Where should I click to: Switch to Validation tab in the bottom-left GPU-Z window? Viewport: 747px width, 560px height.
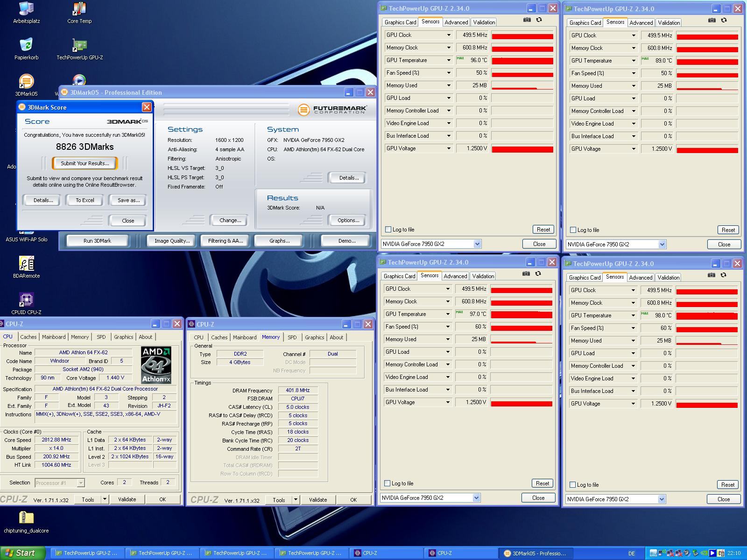click(x=483, y=276)
